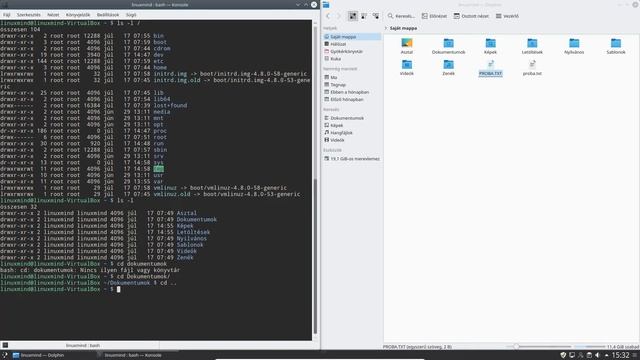Switch Dolphin to icons view mode
This screenshot has height=360, width=640.
pos(353,16)
